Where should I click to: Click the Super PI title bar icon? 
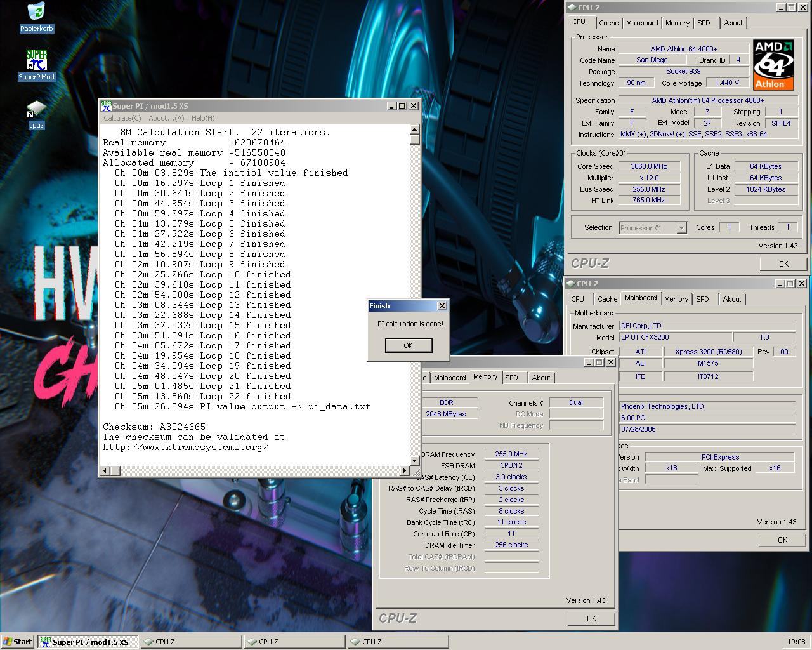[106, 106]
